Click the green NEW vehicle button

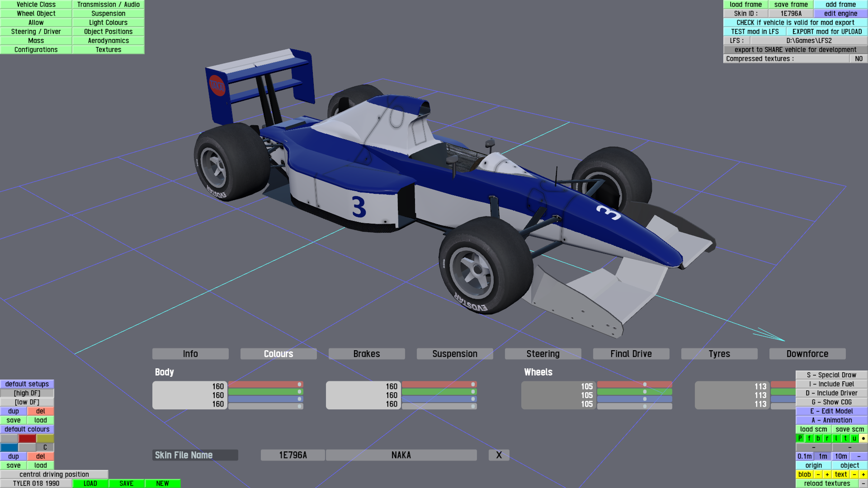click(x=163, y=483)
